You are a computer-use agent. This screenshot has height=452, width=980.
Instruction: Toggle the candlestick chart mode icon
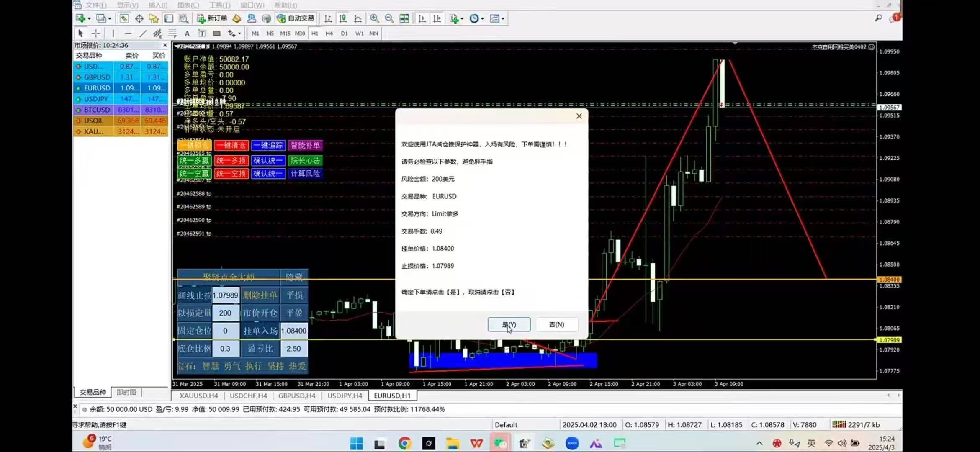pyautogui.click(x=343, y=18)
